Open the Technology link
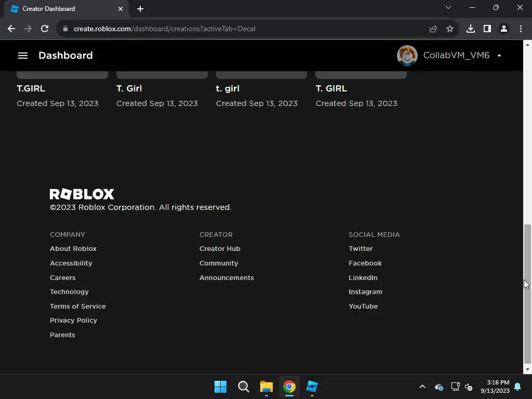 [x=69, y=292]
